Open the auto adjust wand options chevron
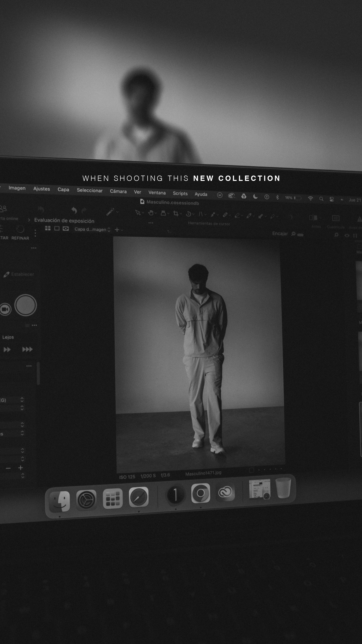 coord(117,212)
